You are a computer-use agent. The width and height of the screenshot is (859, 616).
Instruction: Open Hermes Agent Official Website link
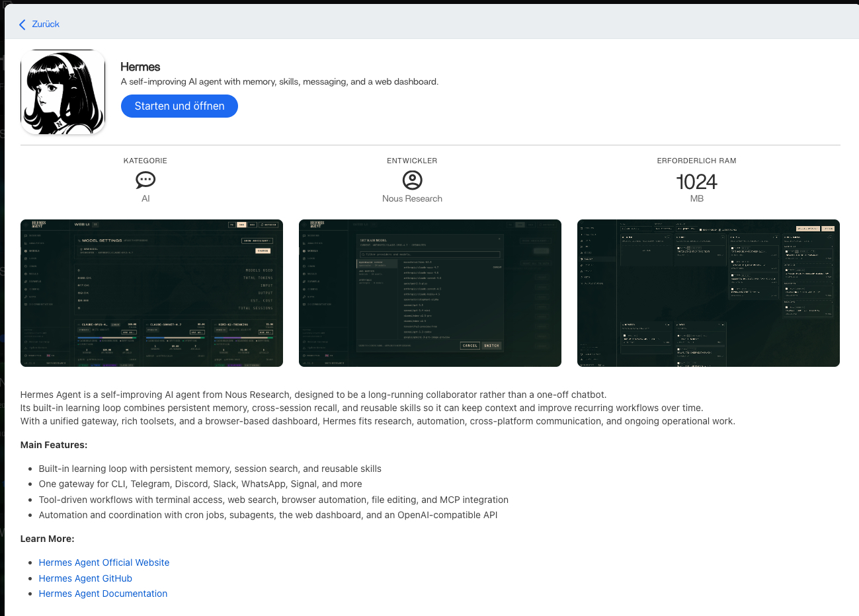[104, 562]
